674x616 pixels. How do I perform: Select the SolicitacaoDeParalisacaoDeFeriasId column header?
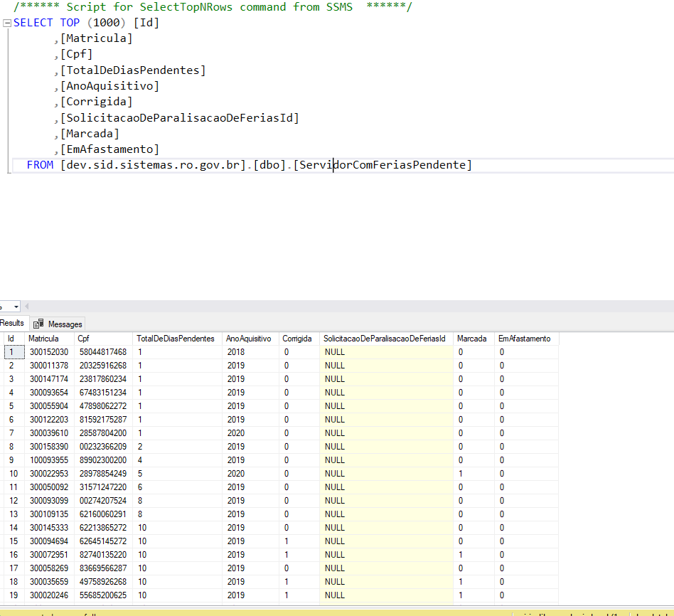tap(386, 339)
